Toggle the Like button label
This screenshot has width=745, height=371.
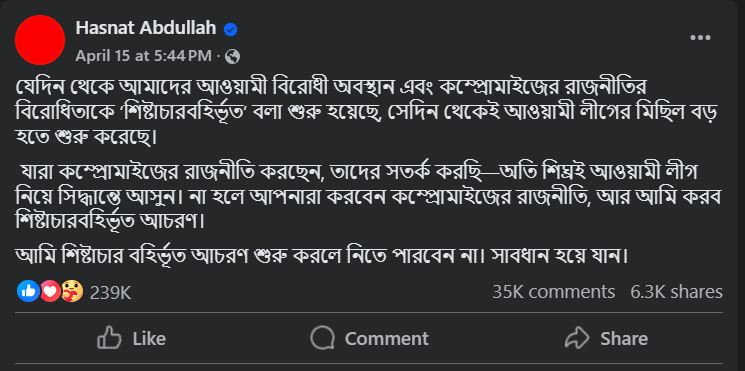pyautogui.click(x=149, y=339)
